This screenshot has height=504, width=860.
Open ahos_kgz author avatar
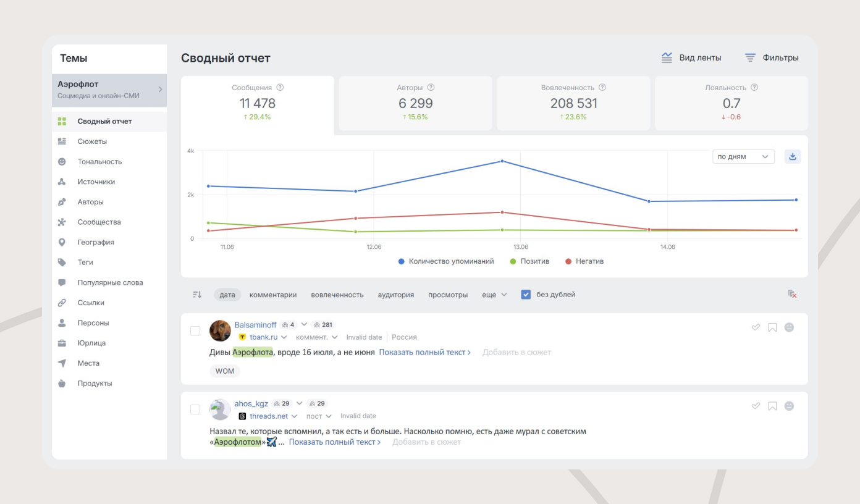[x=220, y=409]
